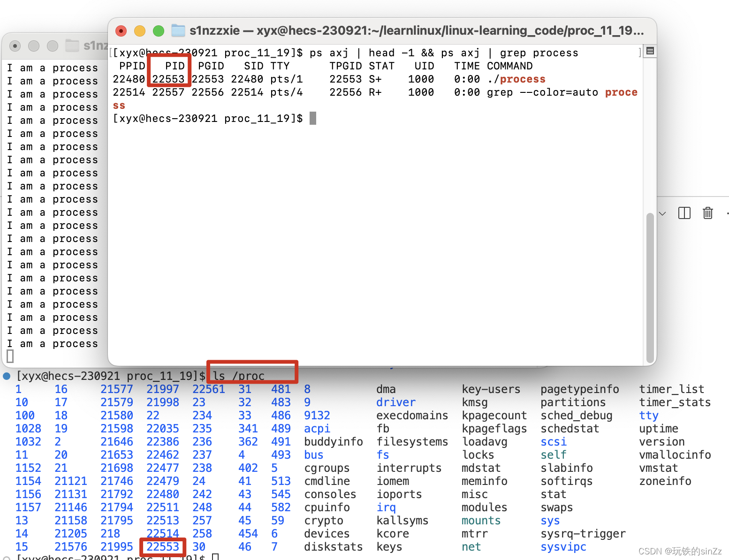The image size is (729, 560).
Task: Click the 'pagetypeinfo' file entry
Action: [x=580, y=389]
